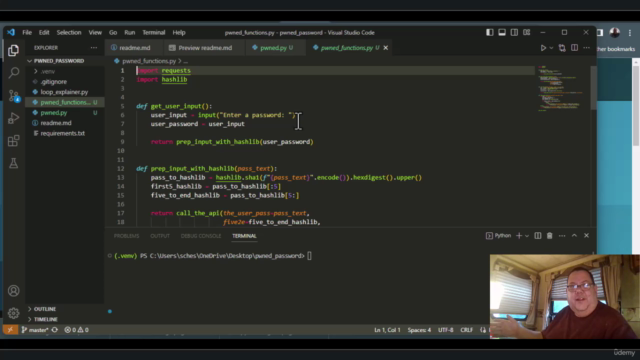Open the Manage gear menu

click(13, 313)
